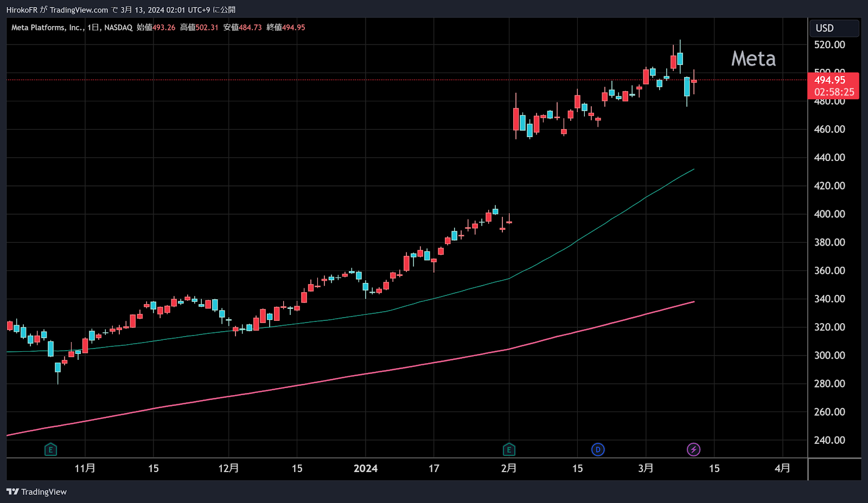868x503 pixels.
Task: Click the red 494.95 current price label
Action: 829,80
